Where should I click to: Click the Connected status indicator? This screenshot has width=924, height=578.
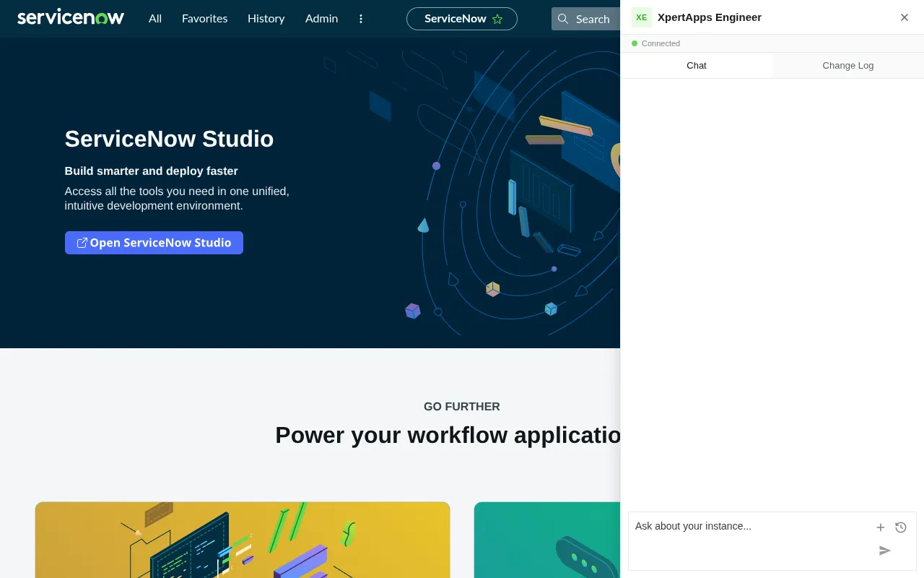click(655, 43)
